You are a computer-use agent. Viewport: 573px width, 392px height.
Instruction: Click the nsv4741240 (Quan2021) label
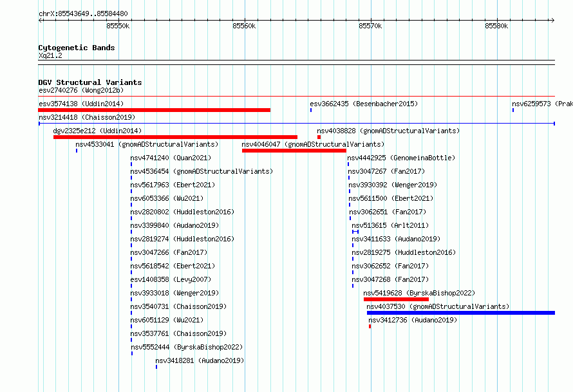(171, 158)
